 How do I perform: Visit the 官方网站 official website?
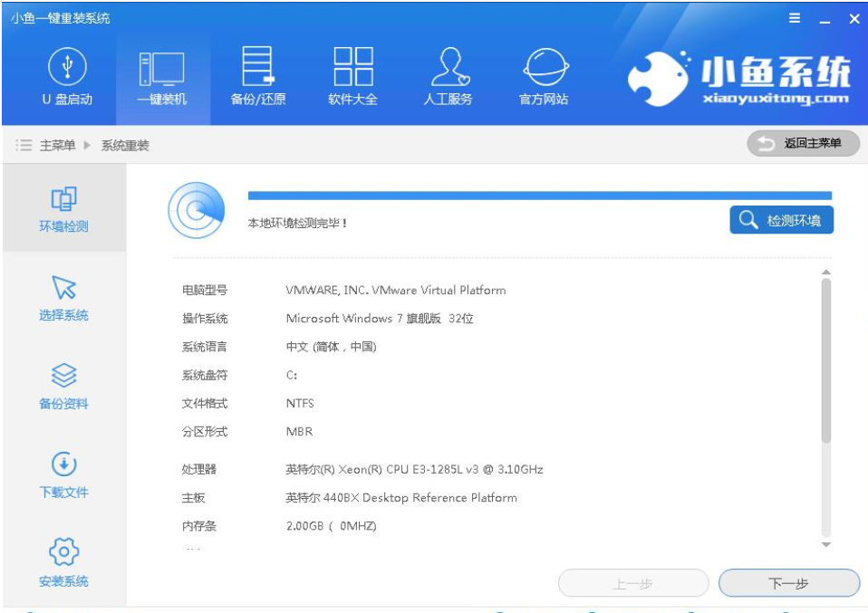point(544,76)
